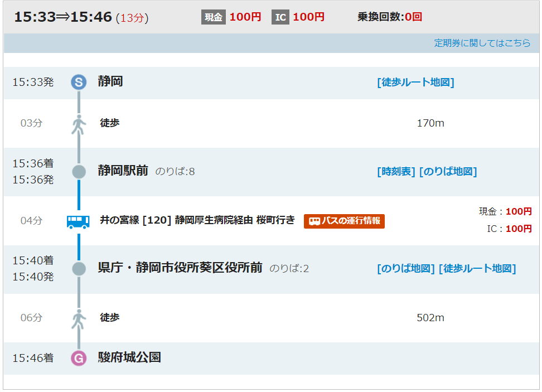Click the blue S start marker icon
The width and height of the screenshot is (542, 392).
79,83
